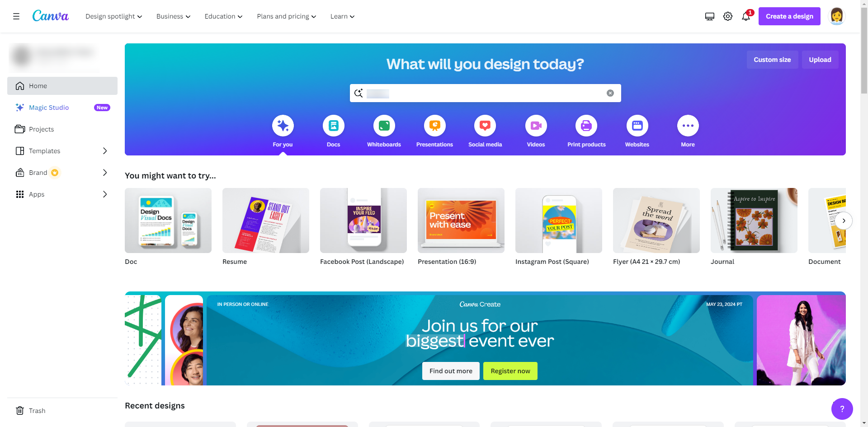Clear the search field with X

click(x=610, y=93)
